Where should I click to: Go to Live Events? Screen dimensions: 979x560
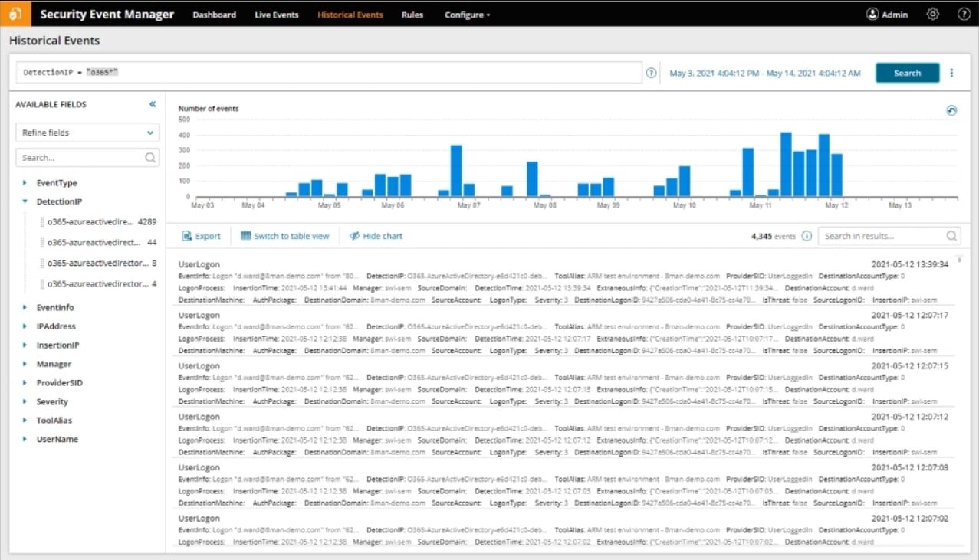[x=276, y=15]
